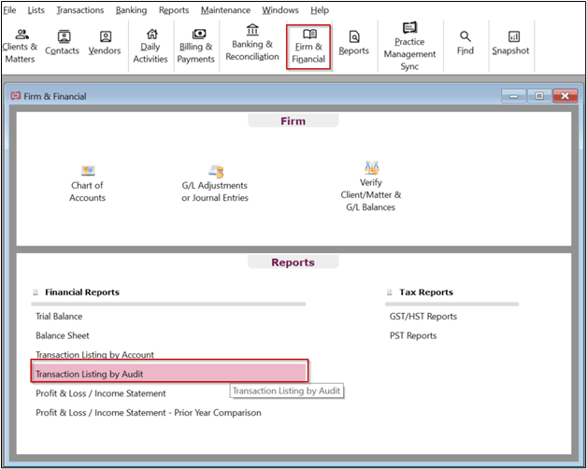The height and width of the screenshot is (469, 587).
Task: Open Billing & Payments toolbar icon
Action: tap(196, 46)
